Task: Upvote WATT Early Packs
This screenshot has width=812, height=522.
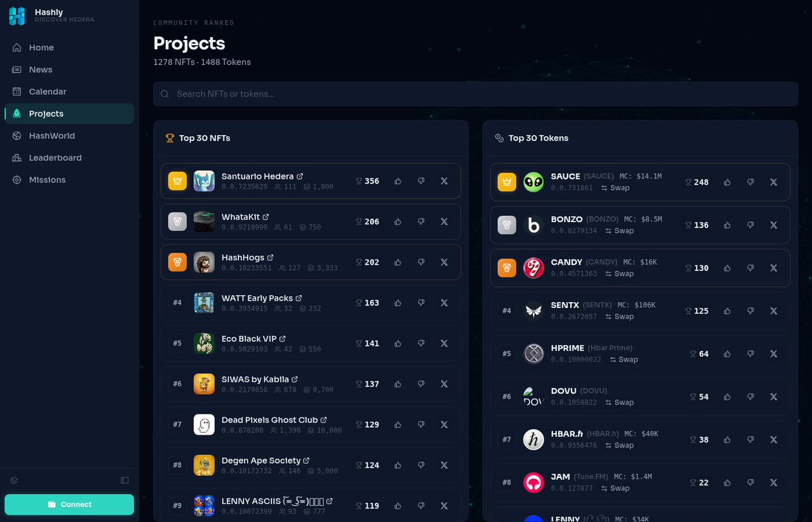Action: click(x=398, y=303)
